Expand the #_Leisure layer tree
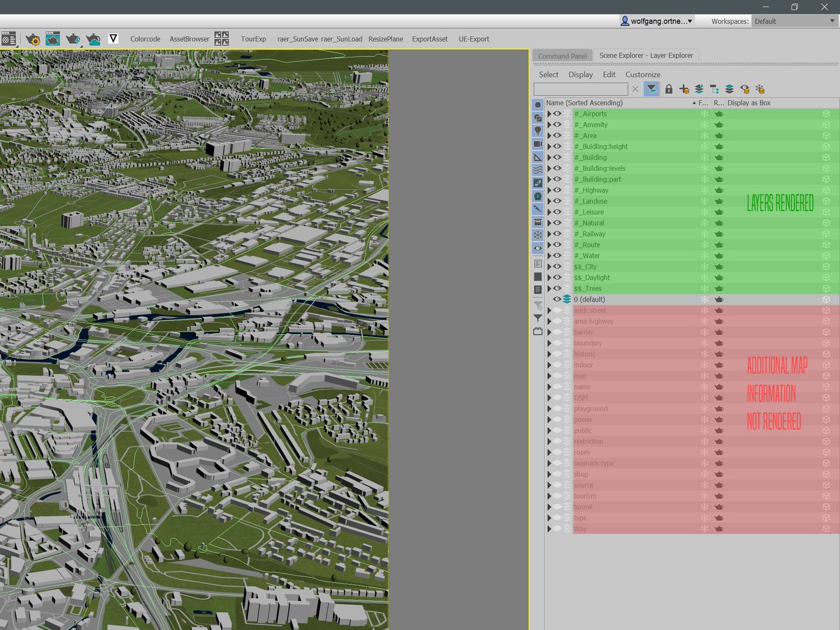This screenshot has height=630, width=840. [549, 212]
